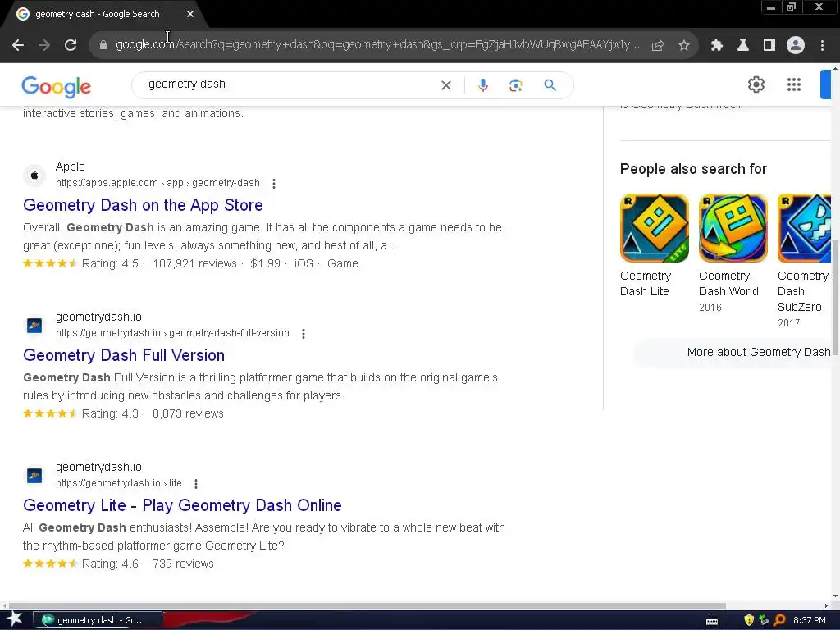840x630 pixels.
Task: Reload the Google search page
Action: (x=71, y=46)
